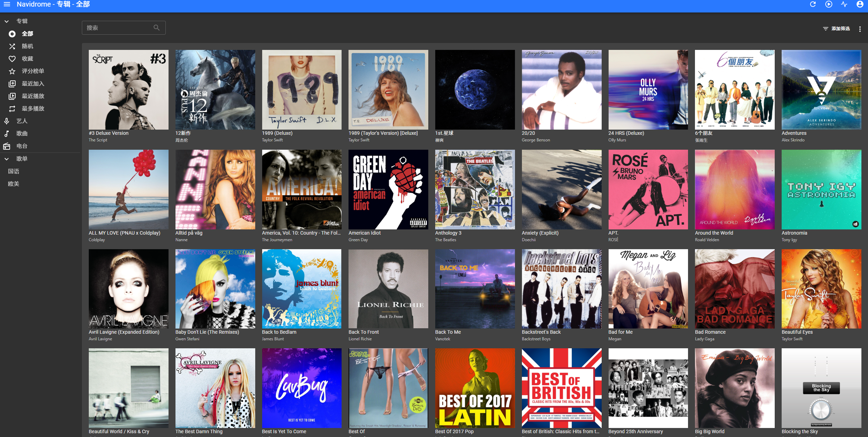The width and height of the screenshot is (868, 437).
Task: Open the activity pulse icon
Action: pos(844,4)
